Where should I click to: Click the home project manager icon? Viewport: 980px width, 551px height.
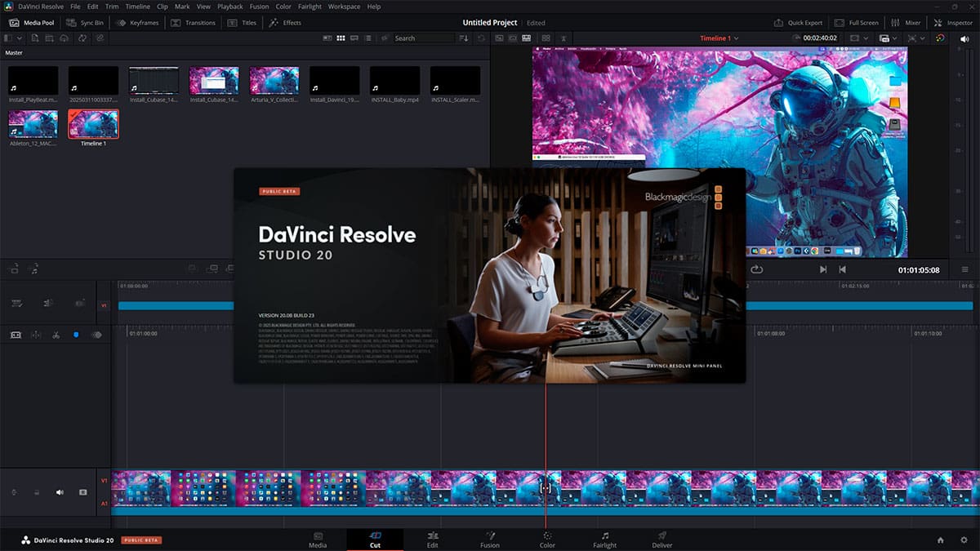pos(940,540)
